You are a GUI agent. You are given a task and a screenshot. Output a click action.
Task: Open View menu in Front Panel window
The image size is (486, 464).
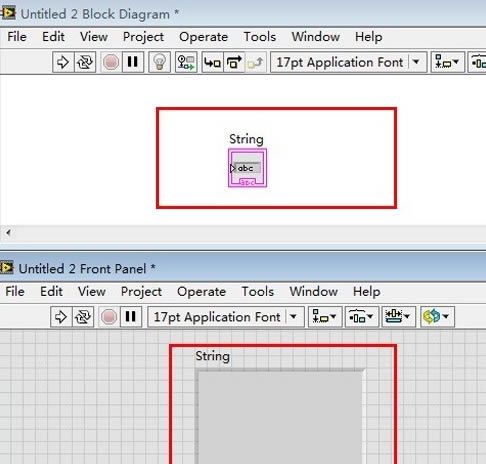(x=92, y=292)
